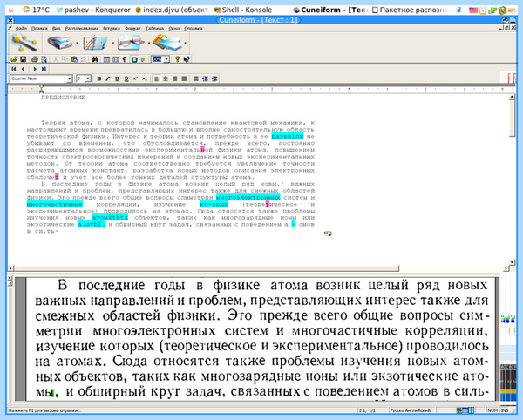
Task: Open the Вид menu
Action: [56, 29]
